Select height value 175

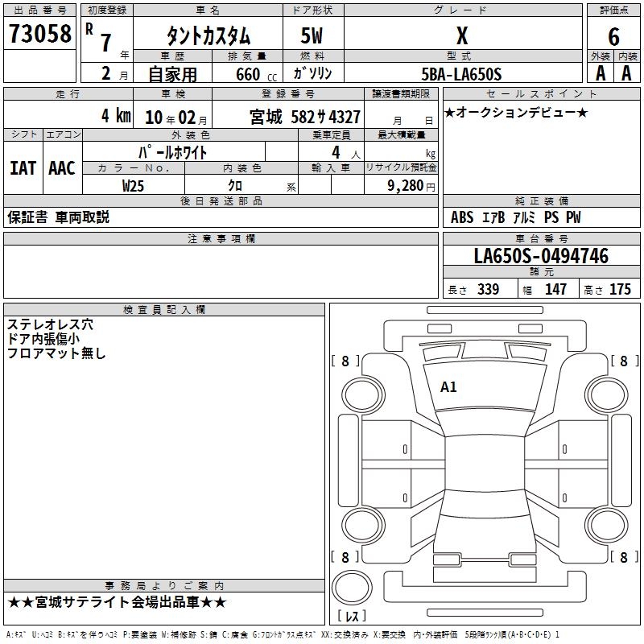[x=620, y=289]
